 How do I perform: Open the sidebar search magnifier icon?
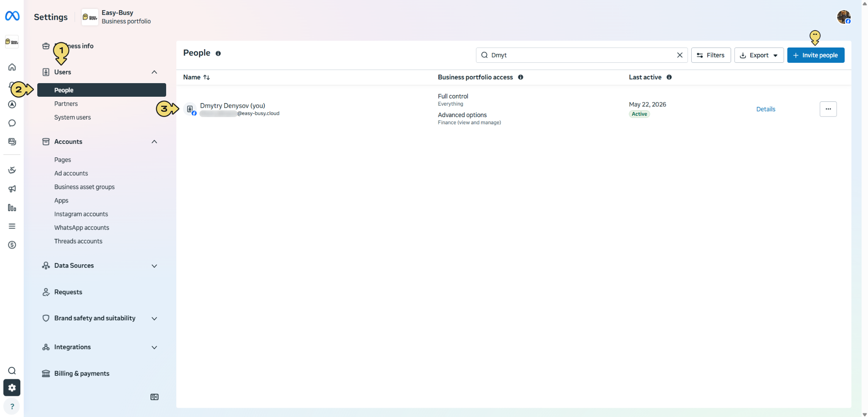(x=12, y=371)
